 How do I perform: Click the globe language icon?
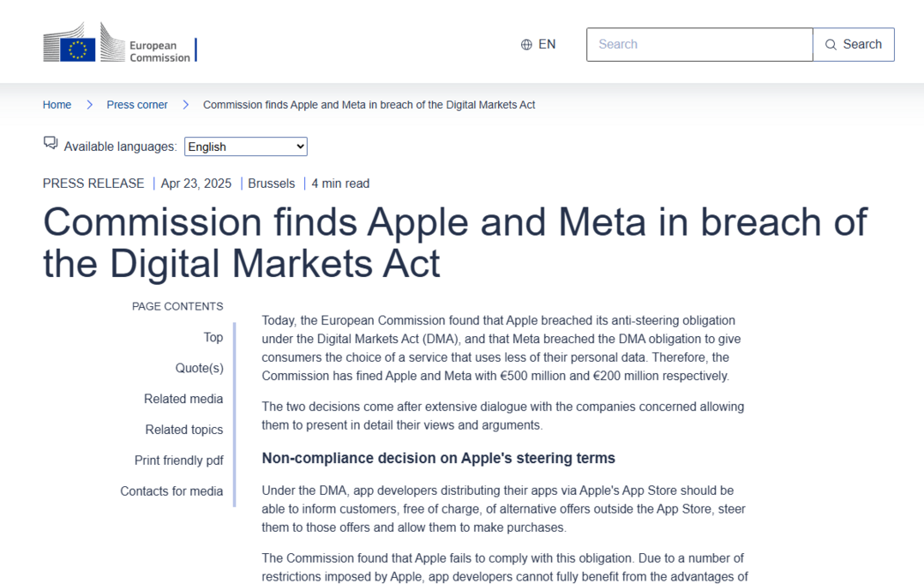[x=526, y=45]
